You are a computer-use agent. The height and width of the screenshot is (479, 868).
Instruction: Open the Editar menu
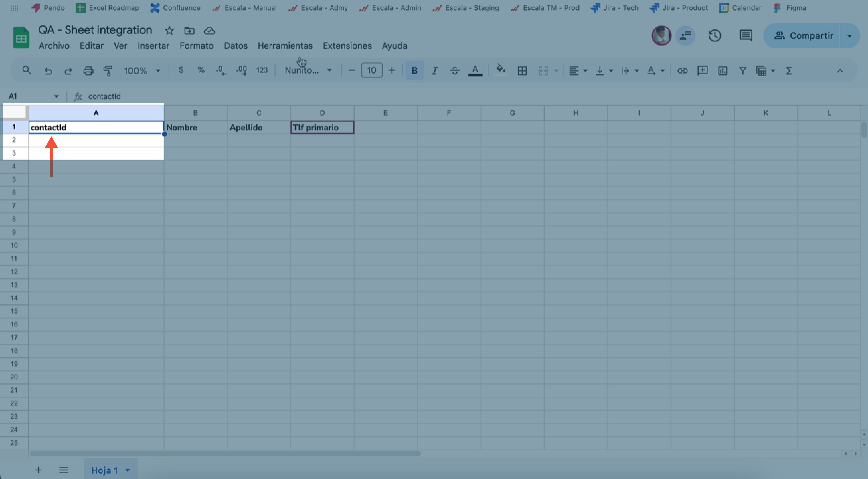pos(92,46)
